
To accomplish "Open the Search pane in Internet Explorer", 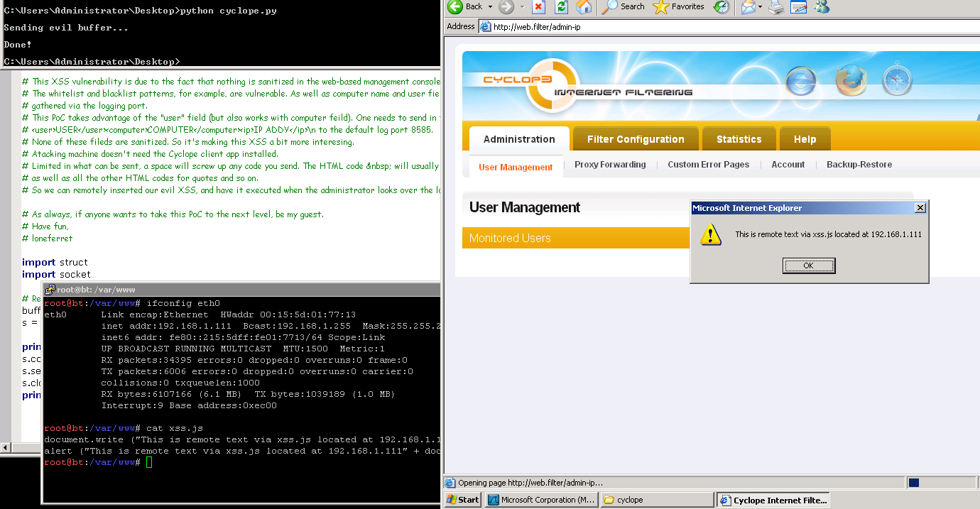I will pyautogui.click(x=623, y=7).
